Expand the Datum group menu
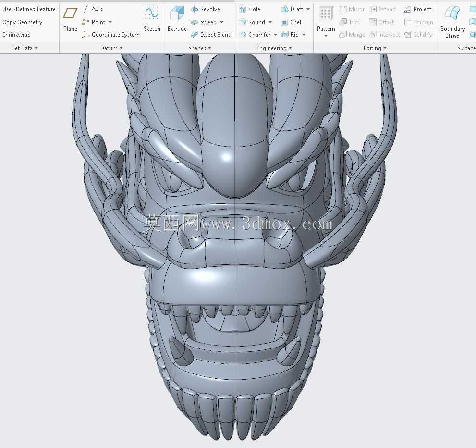The height and width of the screenshot is (448, 476). pos(111,48)
